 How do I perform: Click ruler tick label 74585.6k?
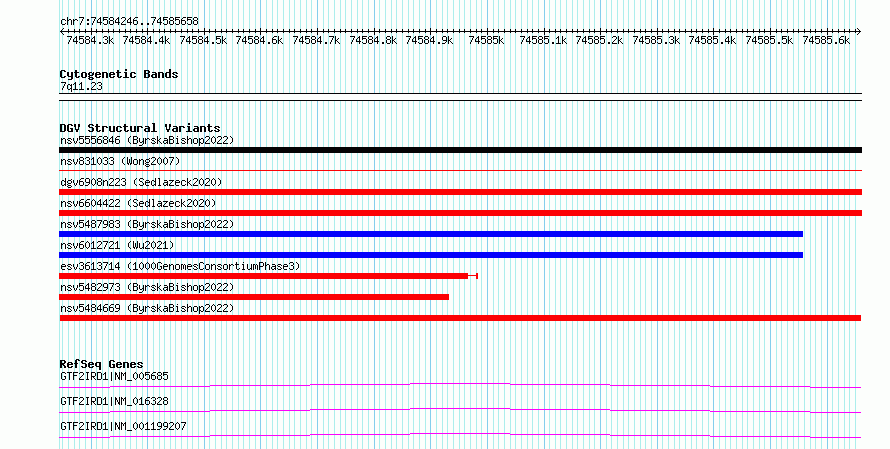(826, 40)
